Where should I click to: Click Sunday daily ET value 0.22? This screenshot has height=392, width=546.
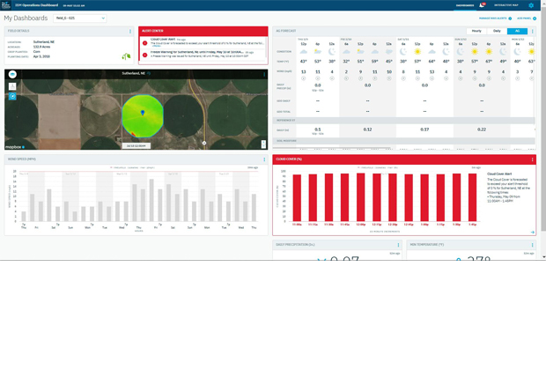[x=482, y=129]
